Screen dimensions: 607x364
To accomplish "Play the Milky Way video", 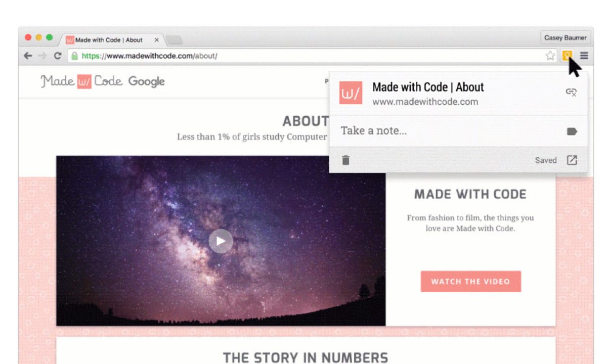I will coord(221,241).
